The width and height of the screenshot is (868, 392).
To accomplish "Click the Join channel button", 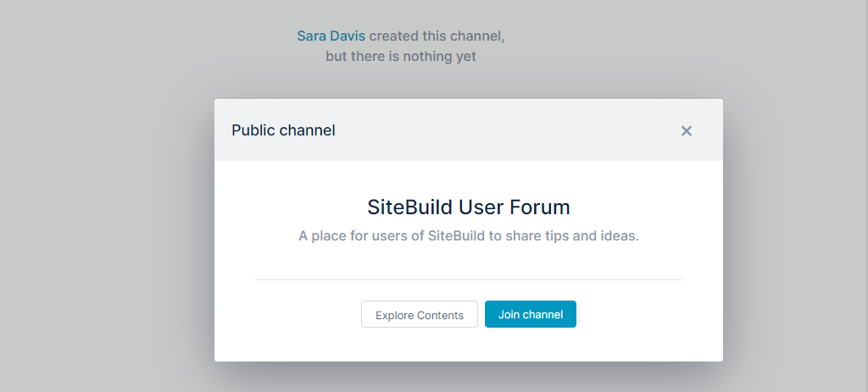I will click(x=531, y=314).
